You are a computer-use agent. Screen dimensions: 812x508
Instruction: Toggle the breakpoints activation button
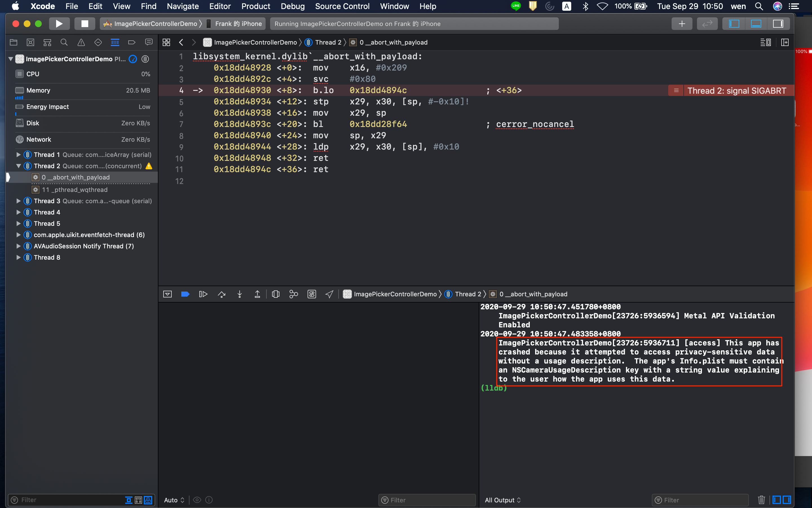pos(185,294)
